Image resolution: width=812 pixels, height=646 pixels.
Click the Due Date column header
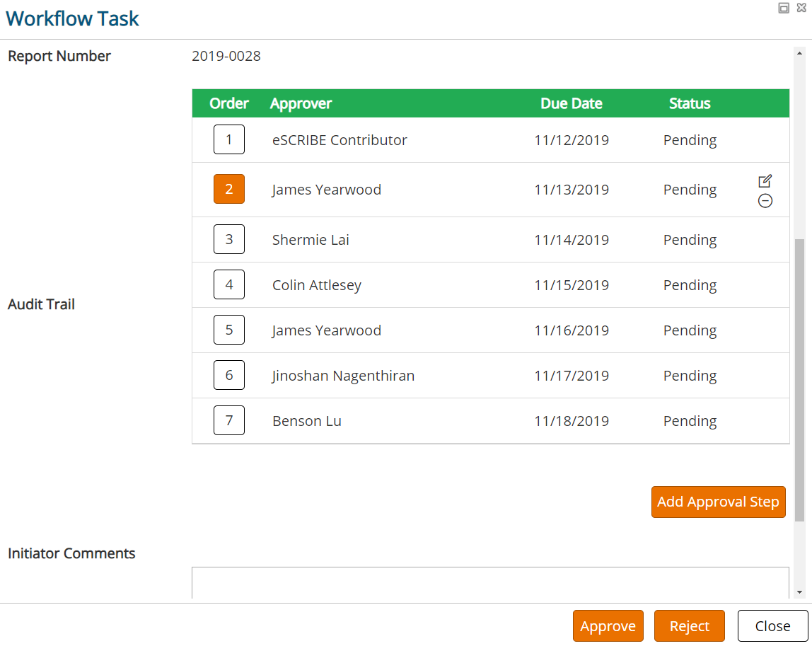coord(572,103)
